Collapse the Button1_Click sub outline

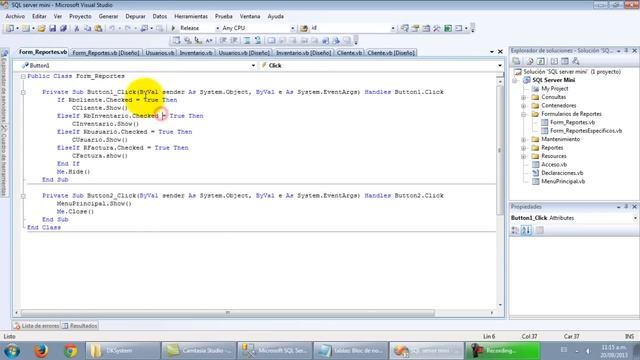coord(23,92)
